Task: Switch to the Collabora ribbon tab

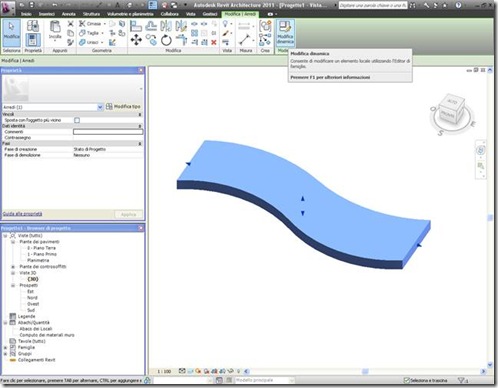Action: click(170, 14)
